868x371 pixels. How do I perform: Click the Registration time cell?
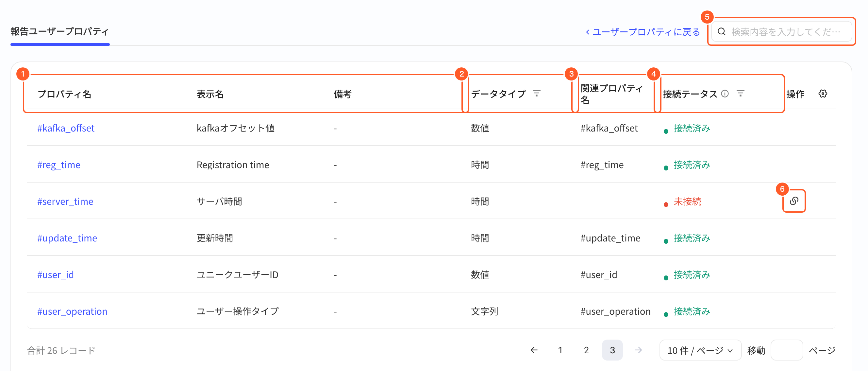click(x=233, y=165)
